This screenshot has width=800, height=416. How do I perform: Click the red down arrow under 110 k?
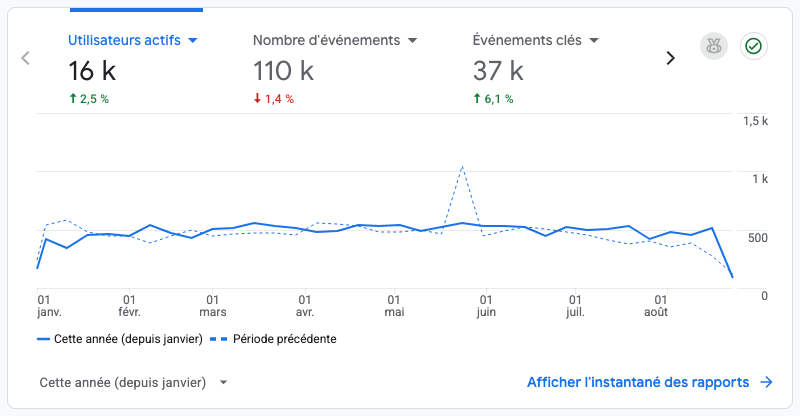pyautogui.click(x=257, y=98)
